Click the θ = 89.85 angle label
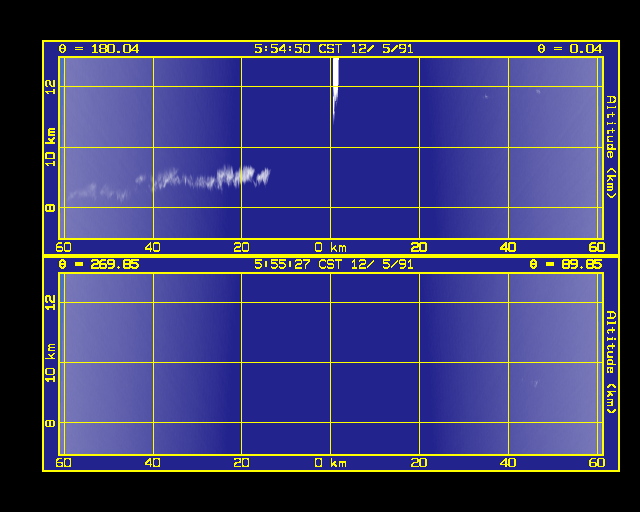The height and width of the screenshot is (512, 640). (x=566, y=265)
